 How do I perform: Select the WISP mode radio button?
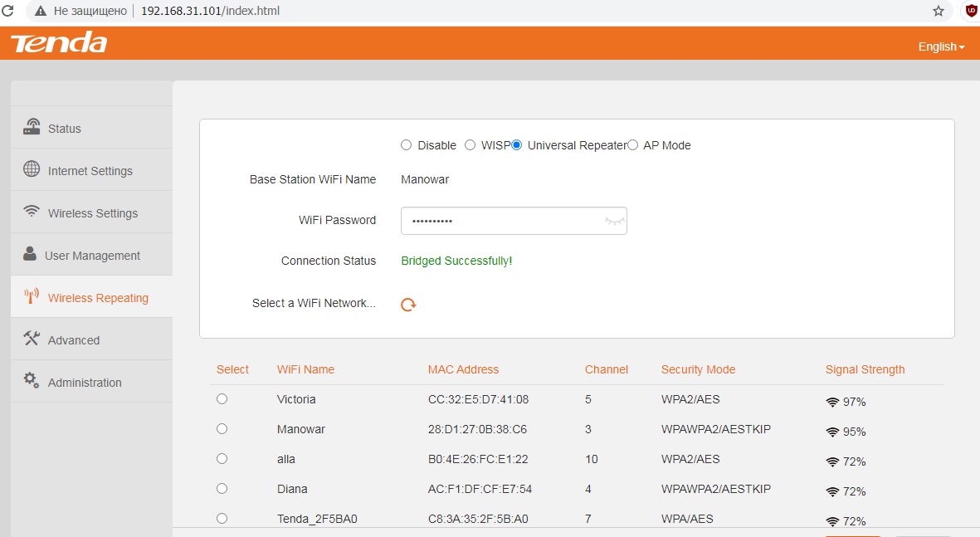[x=470, y=145]
